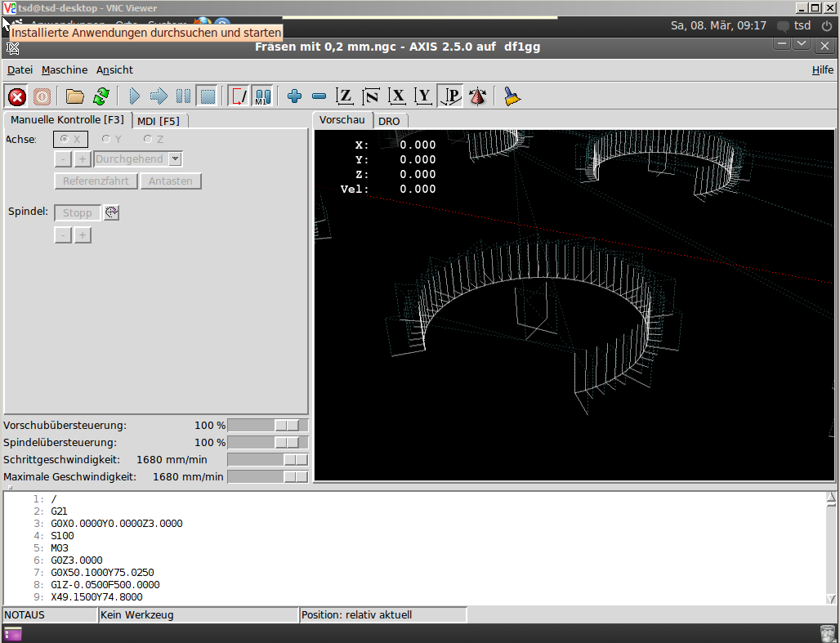Viewport: 840px width, 643px height.
Task: Switch to Manuelle Kontrolle [F3] tab
Action: click(x=68, y=120)
